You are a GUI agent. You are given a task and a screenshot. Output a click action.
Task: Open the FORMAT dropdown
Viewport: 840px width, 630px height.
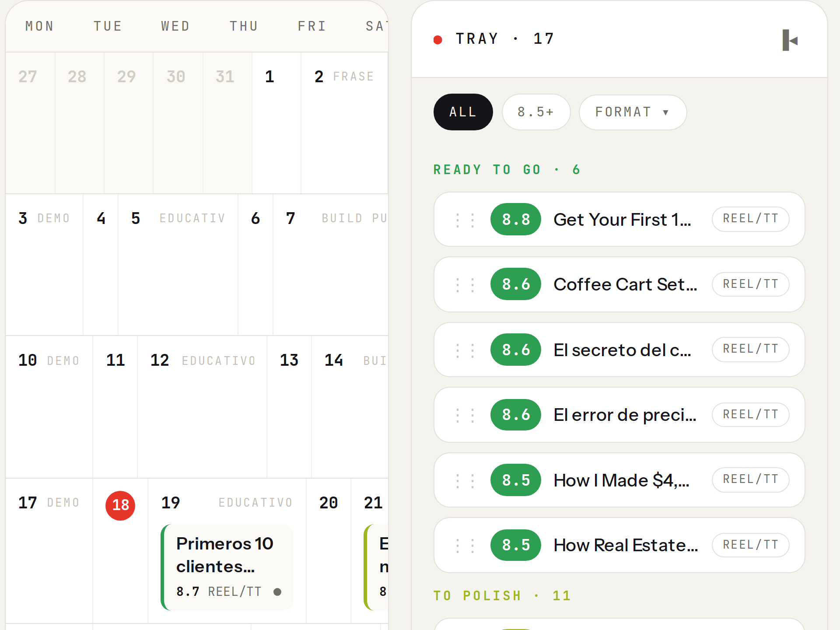[633, 112]
